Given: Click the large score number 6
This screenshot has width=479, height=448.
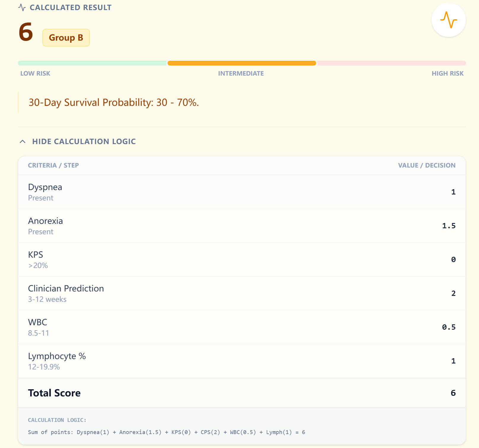Looking at the screenshot, I should (x=26, y=32).
